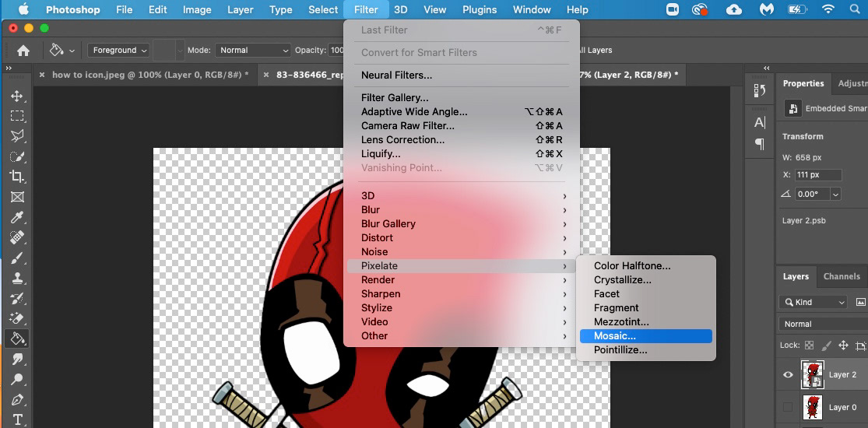Open the Paragraph panel icon
Screen dimensions: 868x428
click(x=760, y=144)
